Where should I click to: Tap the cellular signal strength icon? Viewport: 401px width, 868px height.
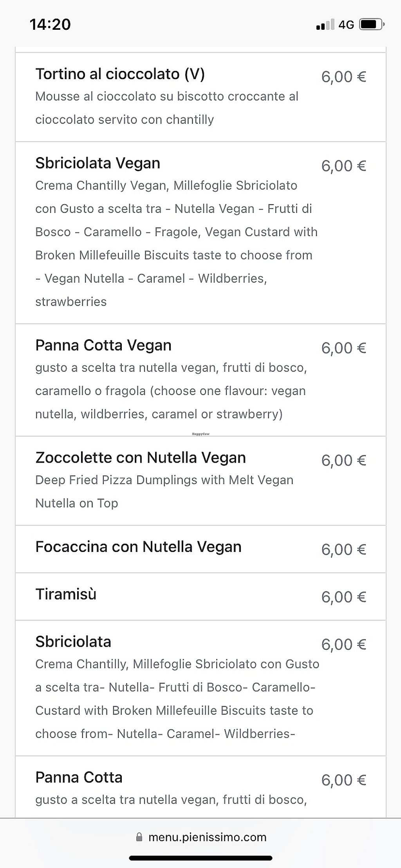point(325,25)
